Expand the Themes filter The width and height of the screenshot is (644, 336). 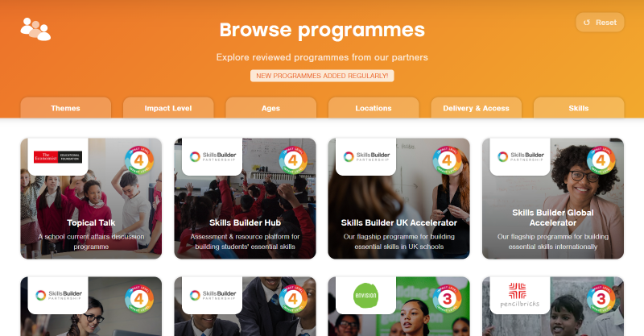[x=66, y=108]
